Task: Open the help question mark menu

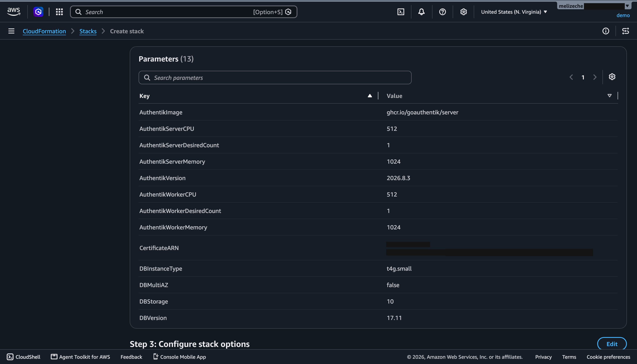Action: click(x=443, y=12)
